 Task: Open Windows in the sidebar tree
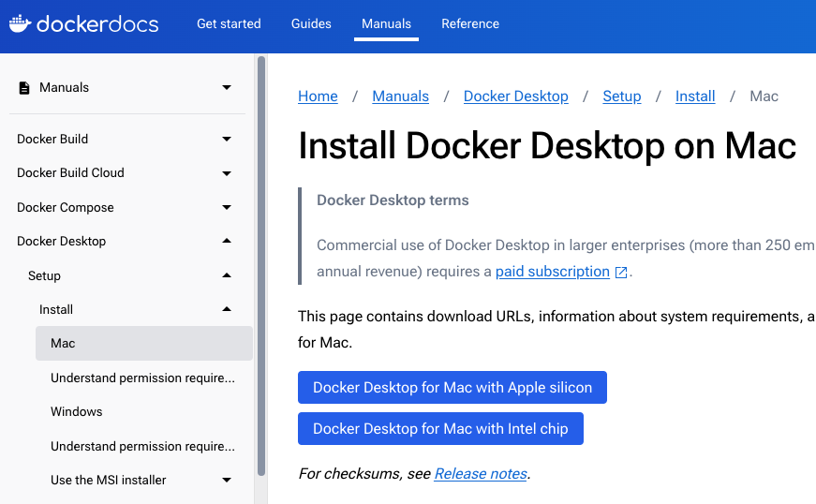pos(77,412)
